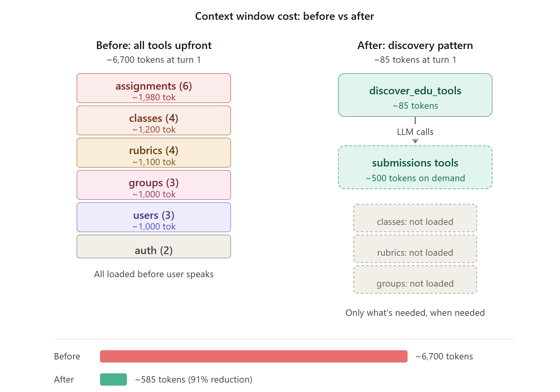Click '~1,200 tok' under classes
This screenshot has width=560, height=392.
coord(154,130)
